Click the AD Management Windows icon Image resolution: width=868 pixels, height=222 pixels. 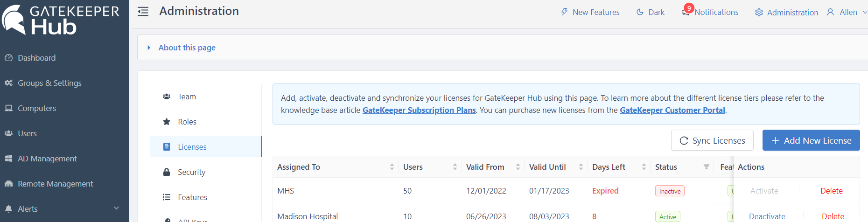(8, 159)
